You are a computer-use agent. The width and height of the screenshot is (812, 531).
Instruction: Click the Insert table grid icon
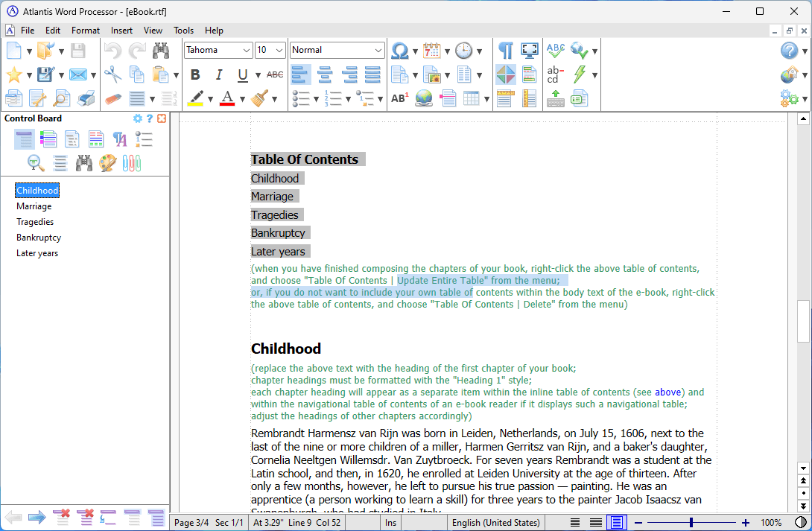472,98
